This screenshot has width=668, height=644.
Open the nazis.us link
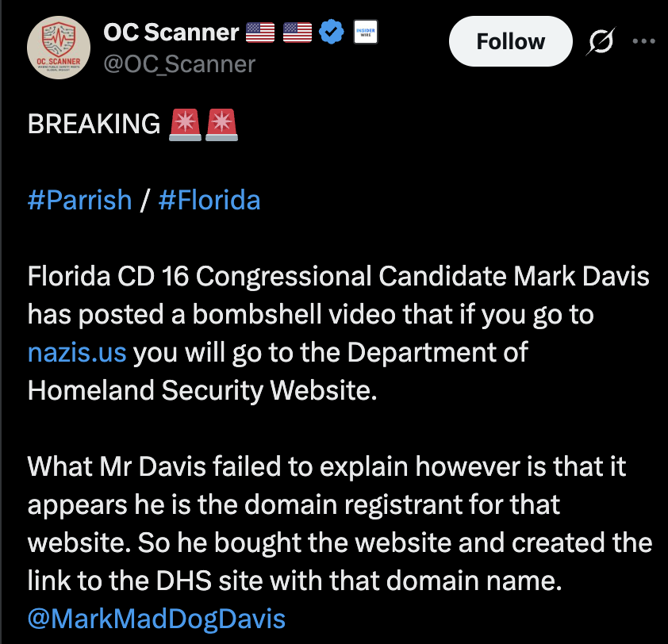(x=76, y=352)
